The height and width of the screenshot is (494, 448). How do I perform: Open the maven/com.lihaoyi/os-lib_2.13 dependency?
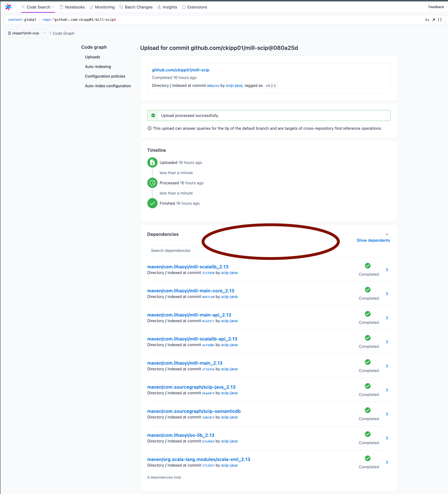[x=181, y=435]
